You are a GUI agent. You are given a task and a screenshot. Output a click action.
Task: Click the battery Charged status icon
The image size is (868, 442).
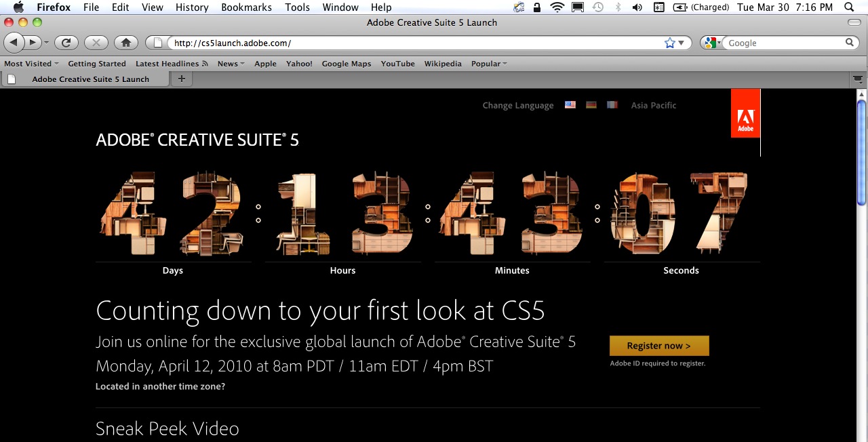pyautogui.click(x=701, y=7)
